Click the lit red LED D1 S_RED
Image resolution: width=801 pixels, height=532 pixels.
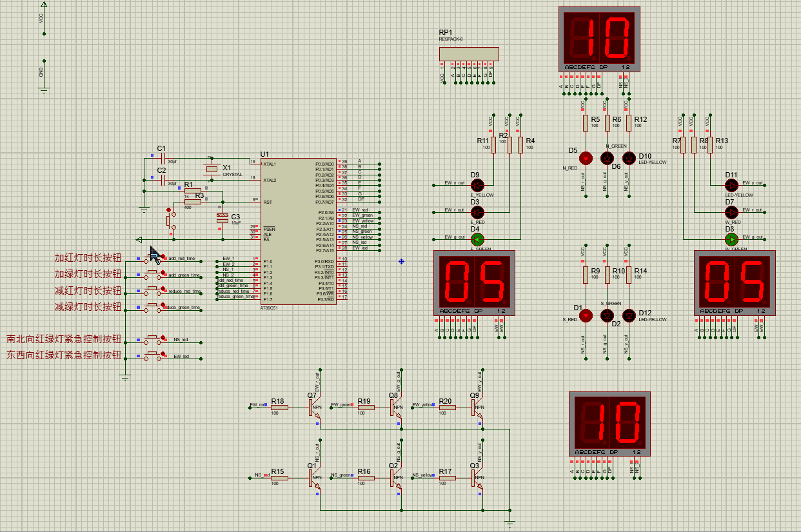point(585,315)
